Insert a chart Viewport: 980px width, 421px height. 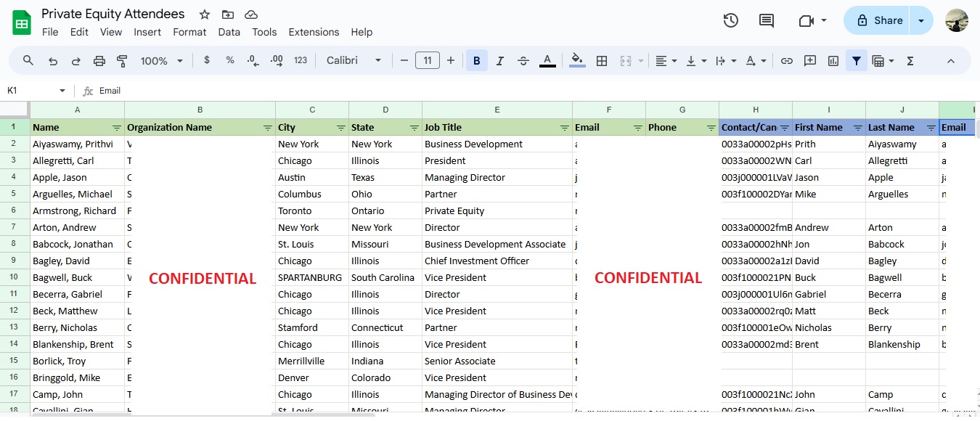click(833, 61)
